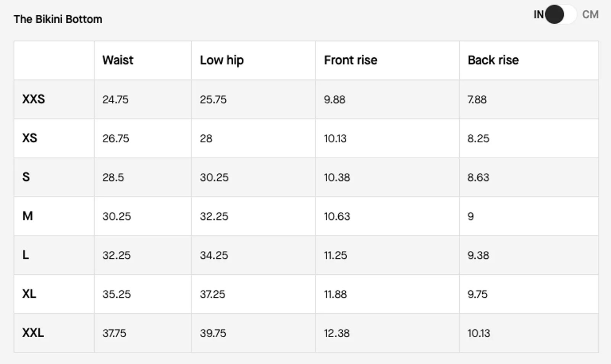611x364 pixels.
Task: Click the Waist column header
Action: [118, 60]
